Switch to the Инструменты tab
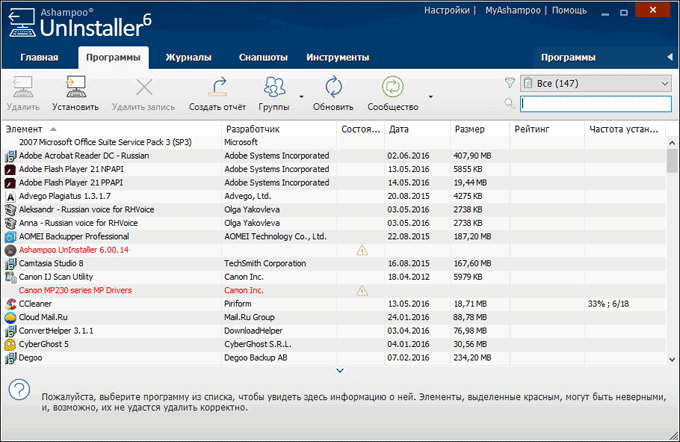 (x=338, y=58)
